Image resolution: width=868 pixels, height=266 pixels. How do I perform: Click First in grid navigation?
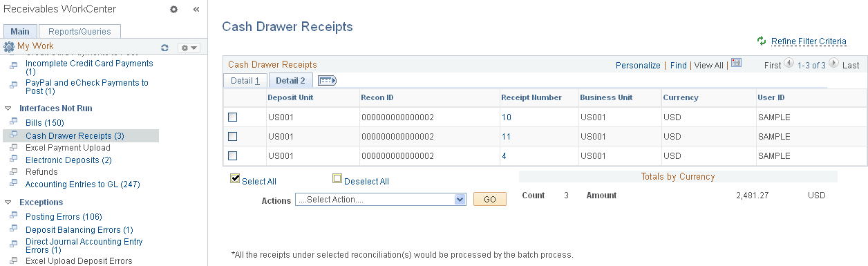click(x=773, y=66)
